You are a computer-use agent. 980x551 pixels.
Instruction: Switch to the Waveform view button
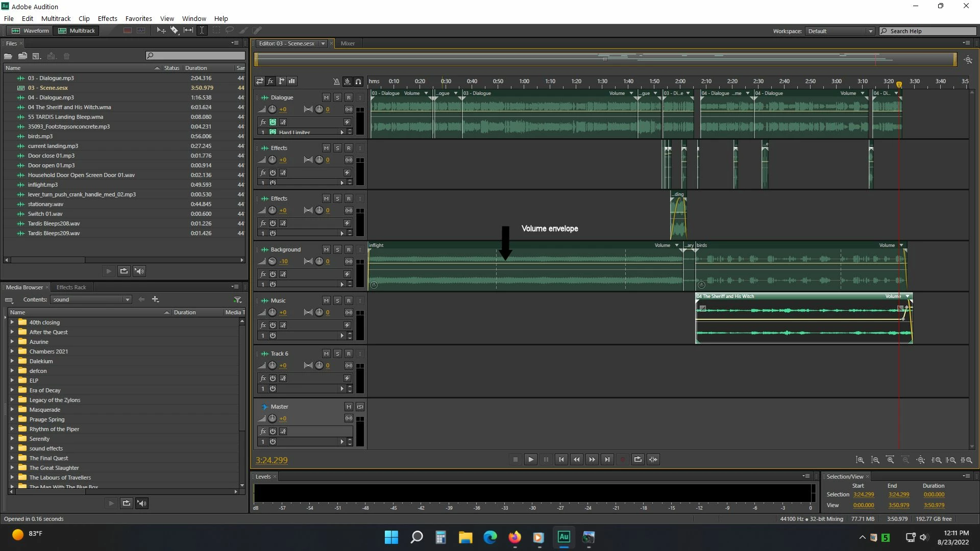pos(31,31)
